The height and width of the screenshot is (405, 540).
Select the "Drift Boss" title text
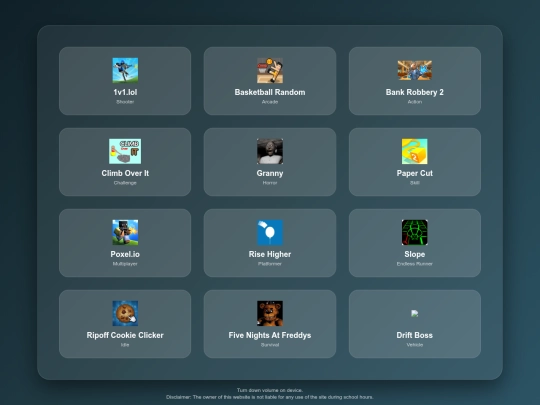tap(415, 335)
